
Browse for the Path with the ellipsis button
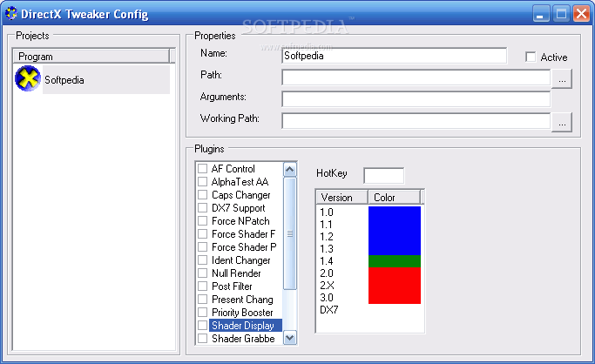562,79
